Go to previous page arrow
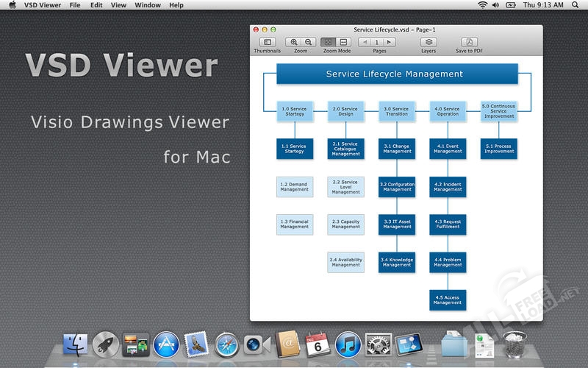This screenshot has width=588, height=368. click(365, 43)
